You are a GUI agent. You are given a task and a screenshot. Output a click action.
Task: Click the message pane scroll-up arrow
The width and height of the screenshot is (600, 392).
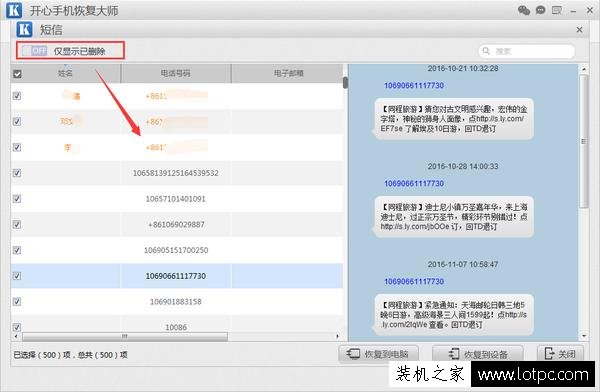pos(584,69)
